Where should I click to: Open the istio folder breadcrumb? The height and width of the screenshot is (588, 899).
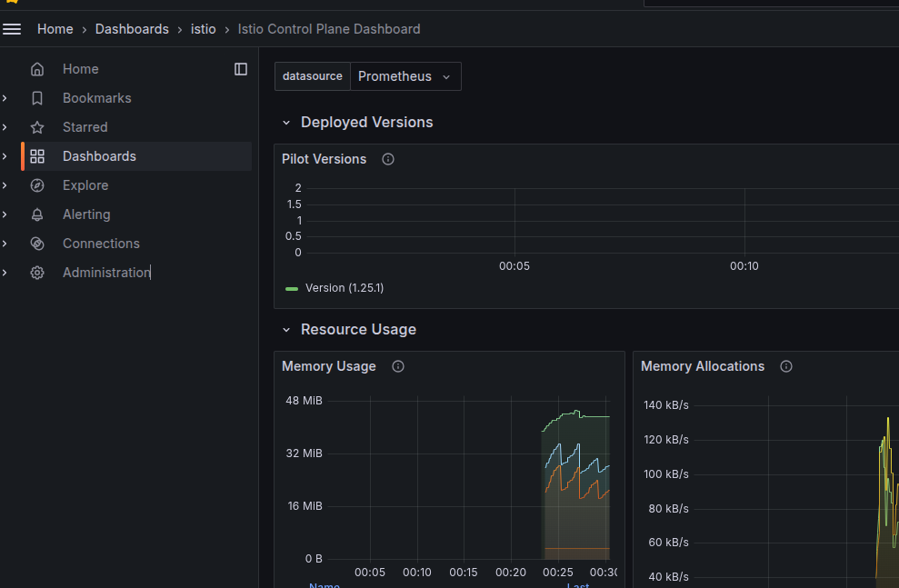(203, 29)
